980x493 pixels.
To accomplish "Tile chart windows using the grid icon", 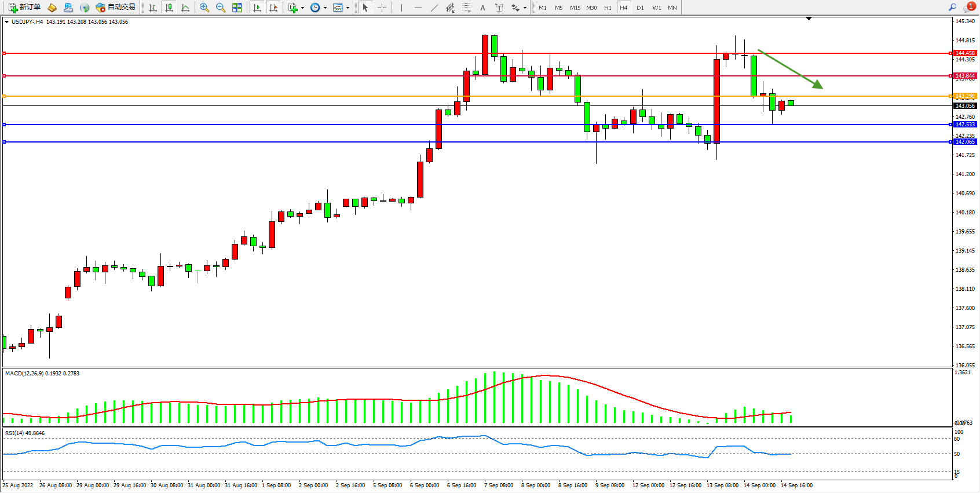I will 237,8.
